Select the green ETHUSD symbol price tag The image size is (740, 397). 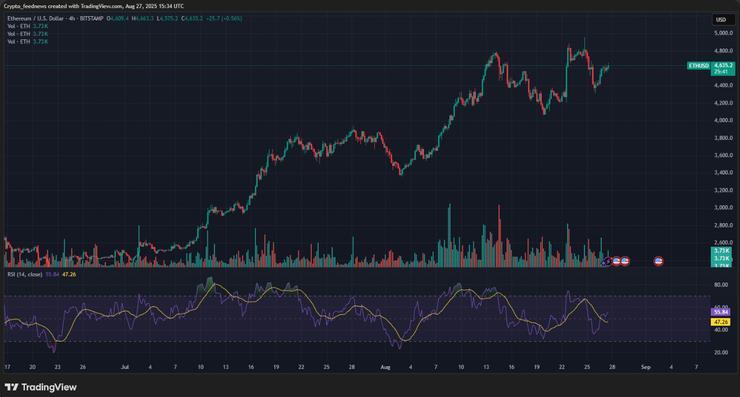point(698,66)
